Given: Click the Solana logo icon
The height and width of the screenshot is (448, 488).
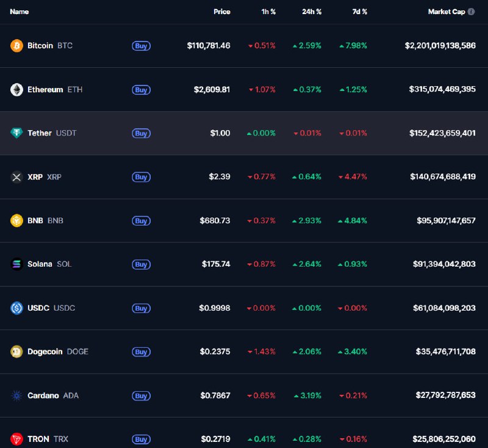Looking at the screenshot, I should (16, 264).
